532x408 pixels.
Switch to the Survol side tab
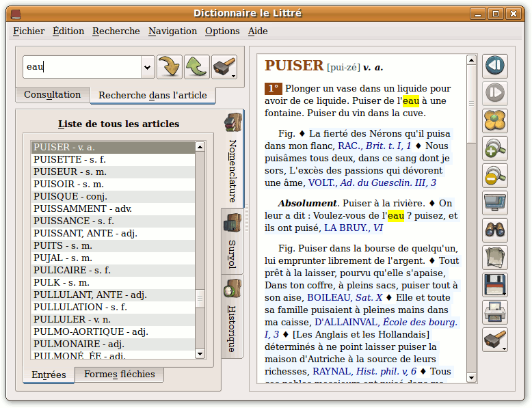tap(232, 241)
